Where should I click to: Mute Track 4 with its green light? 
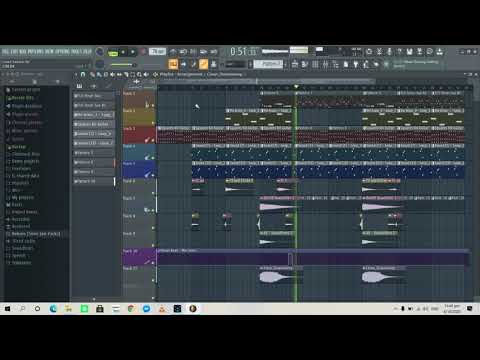153,158
